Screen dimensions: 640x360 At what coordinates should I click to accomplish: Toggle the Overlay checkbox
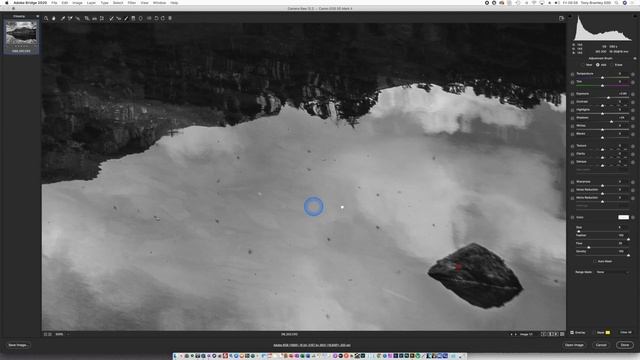pyautogui.click(x=572, y=332)
